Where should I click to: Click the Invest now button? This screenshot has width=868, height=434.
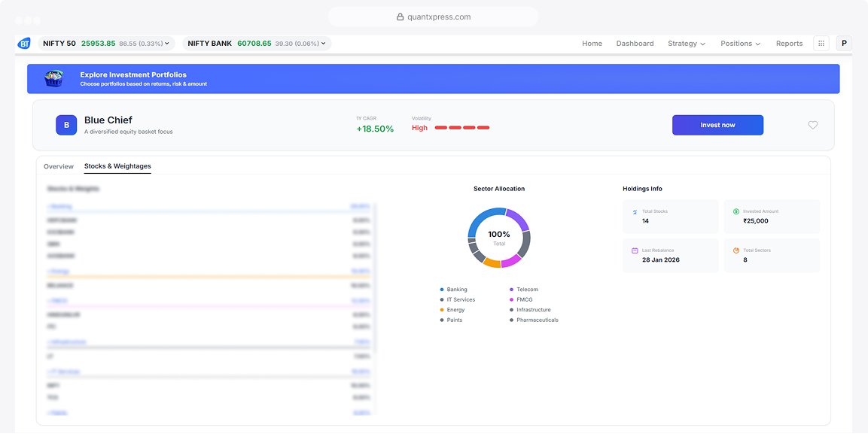717,125
